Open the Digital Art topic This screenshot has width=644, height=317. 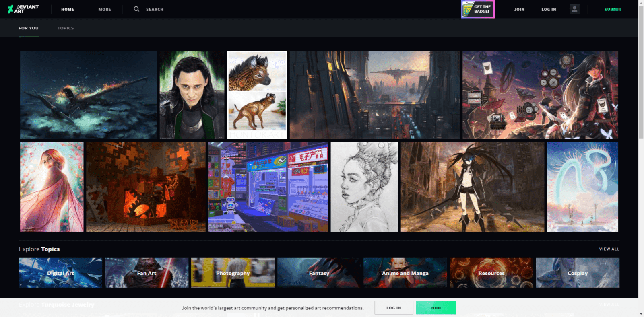60,273
